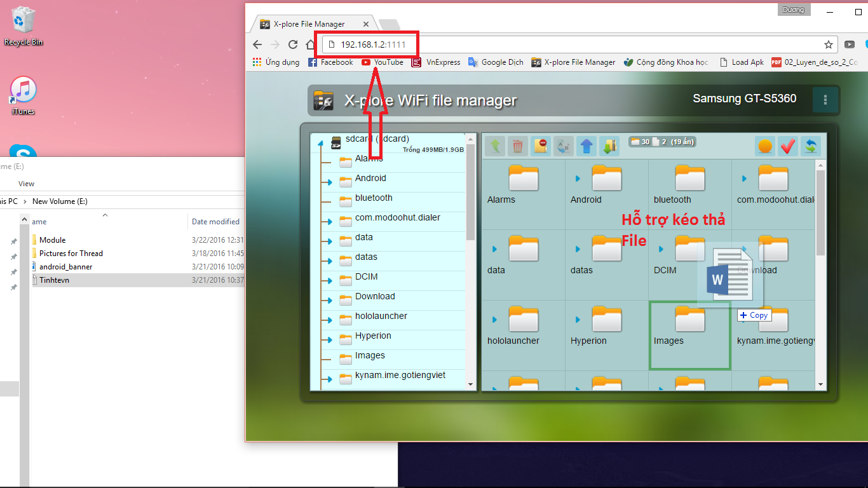Create a new folder with the toolbar icon
The height and width of the screenshot is (488, 868).
coord(541,146)
